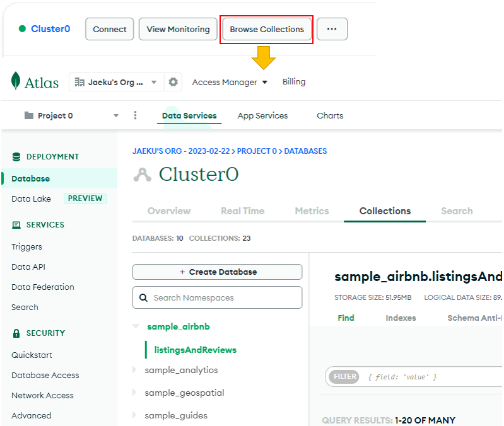The width and height of the screenshot is (504, 426).
Task: Open the Schema Anti-Patterns tab
Action: pos(475,318)
